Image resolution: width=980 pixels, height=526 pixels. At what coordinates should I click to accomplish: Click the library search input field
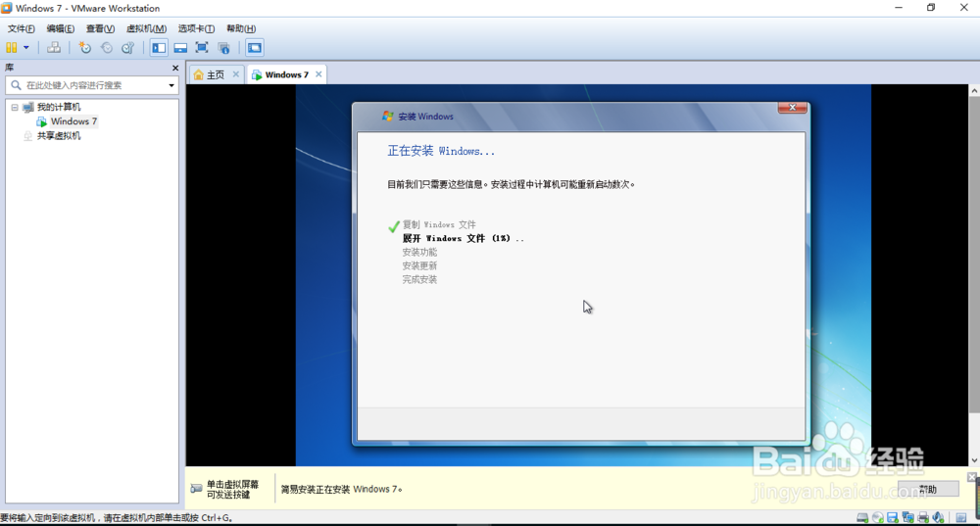(92, 85)
